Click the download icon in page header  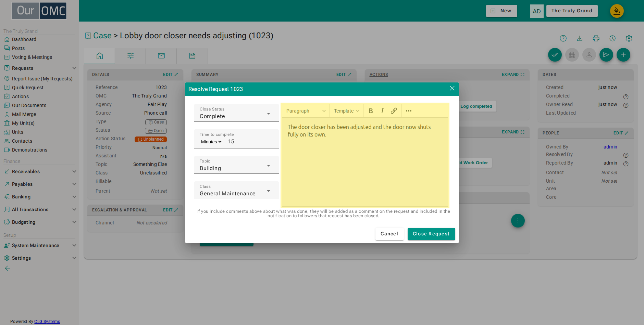580,38
